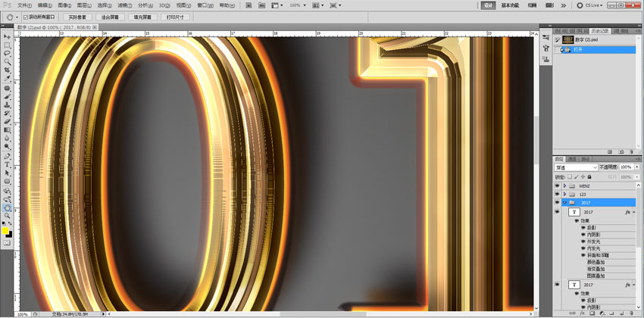Switch to the 基本功能 workspace
The image size is (644, 318).
pos(510,5)
